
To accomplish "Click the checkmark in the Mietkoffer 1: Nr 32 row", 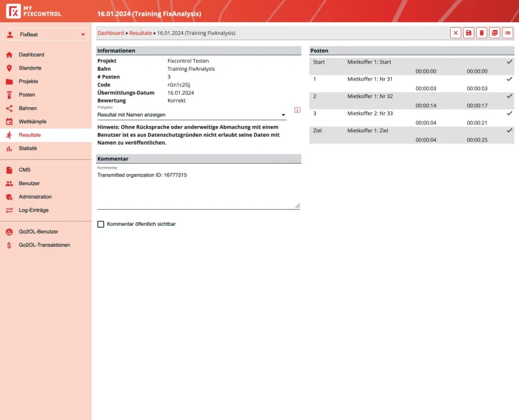I will click(509, 96).
